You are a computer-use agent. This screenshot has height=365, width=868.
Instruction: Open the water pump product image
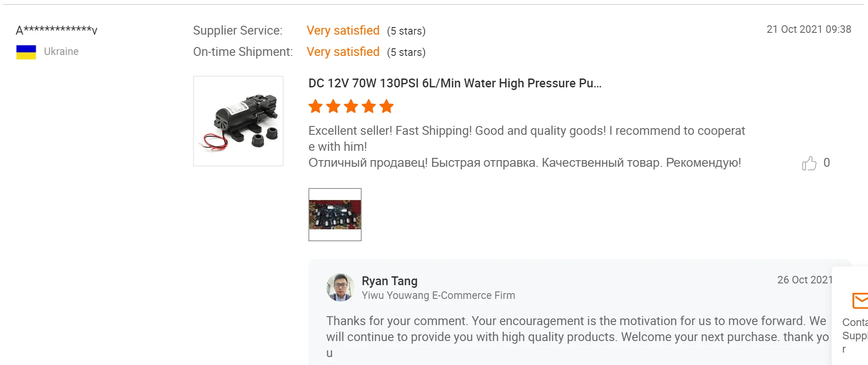(238, 121)
